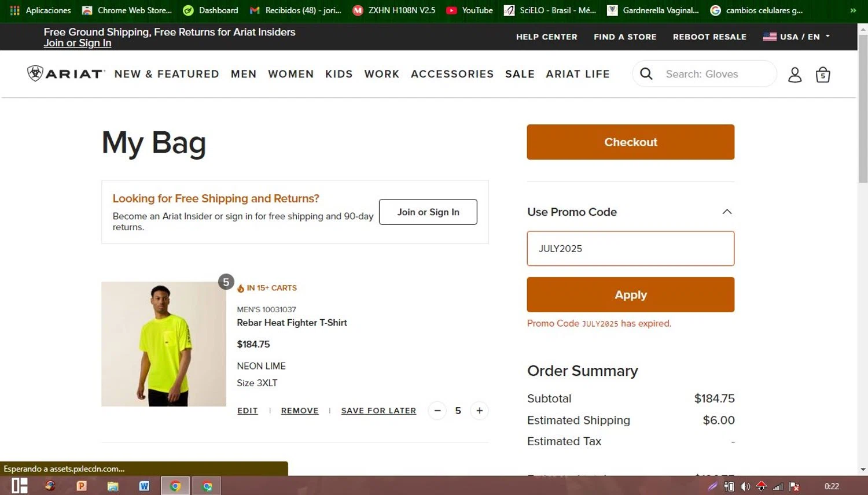Open the cambios celulares Google bookmark
The height and width of the screenshot is (495, 868).
click(x=756, y=10)
